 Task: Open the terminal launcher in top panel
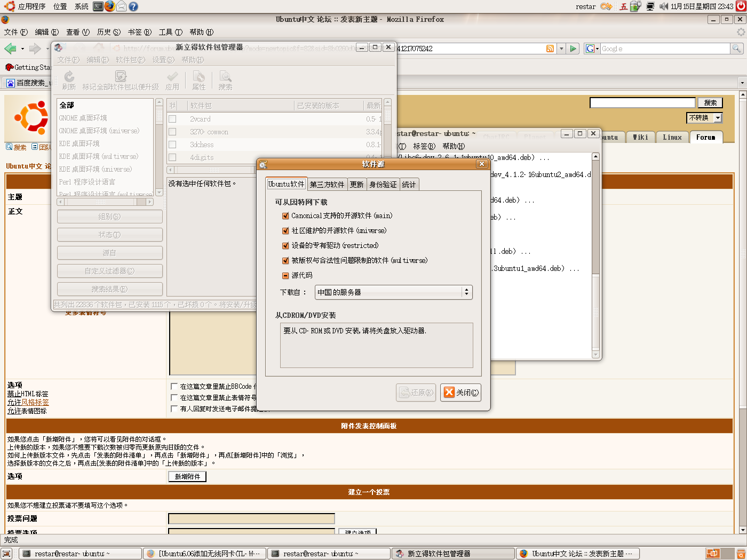98,6
